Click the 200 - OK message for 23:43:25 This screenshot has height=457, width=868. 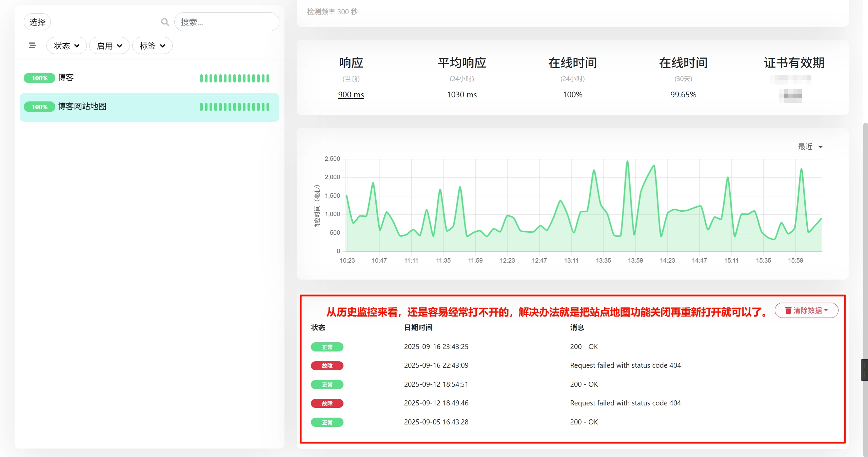point(584,347)
